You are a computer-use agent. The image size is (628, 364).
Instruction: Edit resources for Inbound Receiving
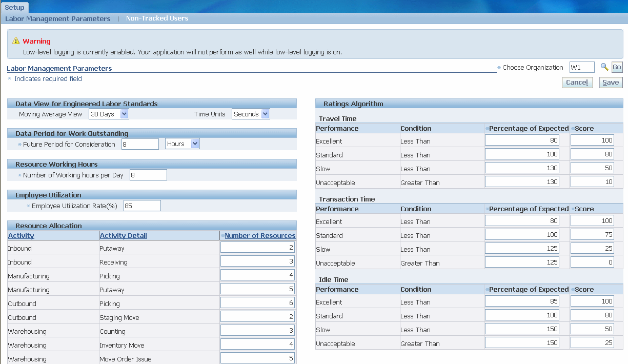(258, 261)
